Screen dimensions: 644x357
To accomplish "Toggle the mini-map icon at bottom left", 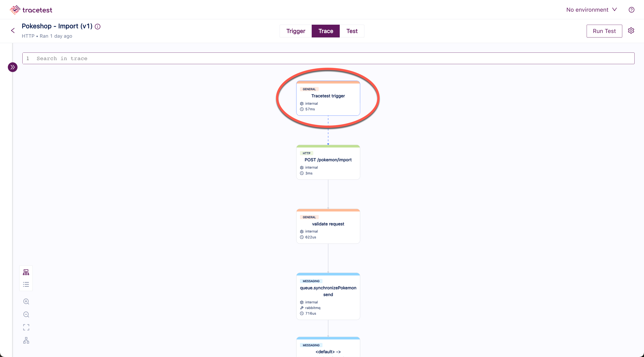I will 26,340.
